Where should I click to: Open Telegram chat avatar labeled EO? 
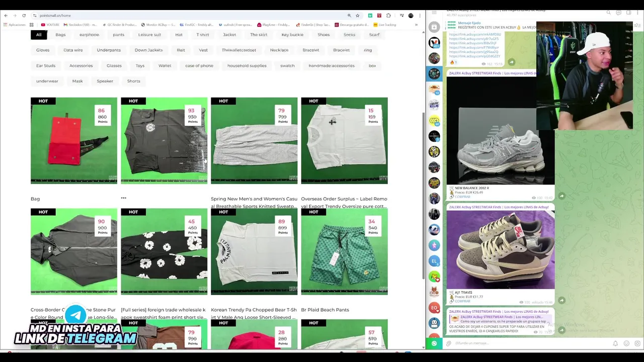434,308
